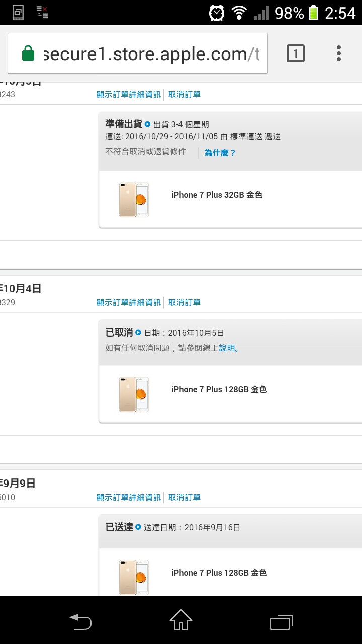Expand the 已取消 status arrow
The width and height of the screenshot is (362, 644).
tap(138, 333)
